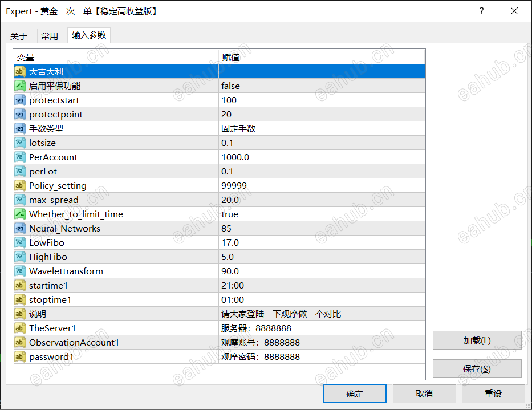Image resolution: width=532 pixels, height=410 pixels.
Task: Click the value 观摩密码: 8888888
Action: (x=261, y=357)
